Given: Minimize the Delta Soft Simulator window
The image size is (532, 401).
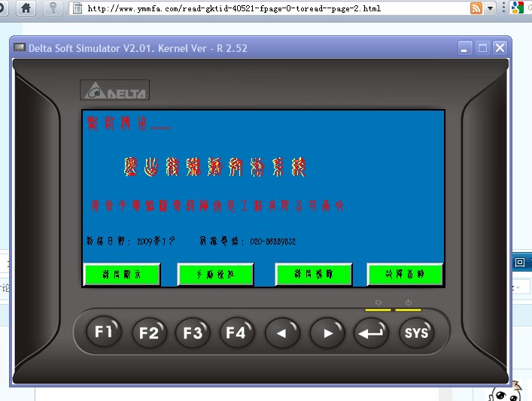Looking at the screenshot, I should click(467, 48).
